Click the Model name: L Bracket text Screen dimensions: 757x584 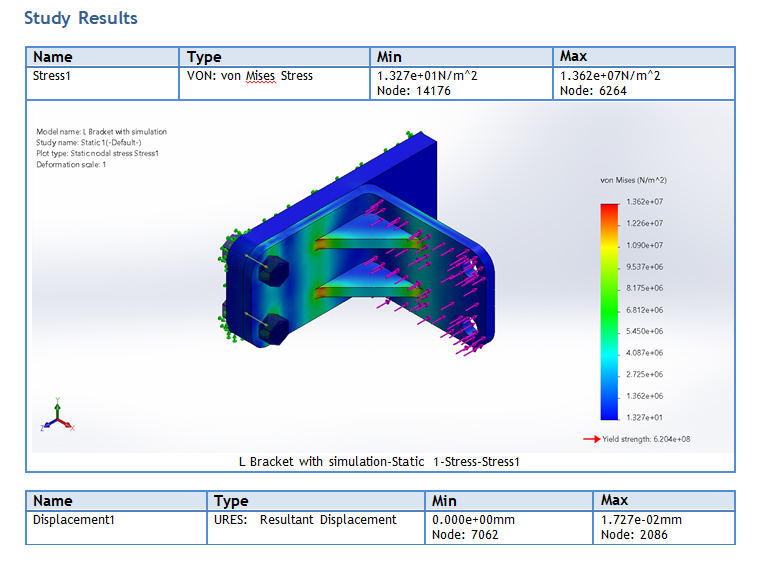[x=101, y=131]
